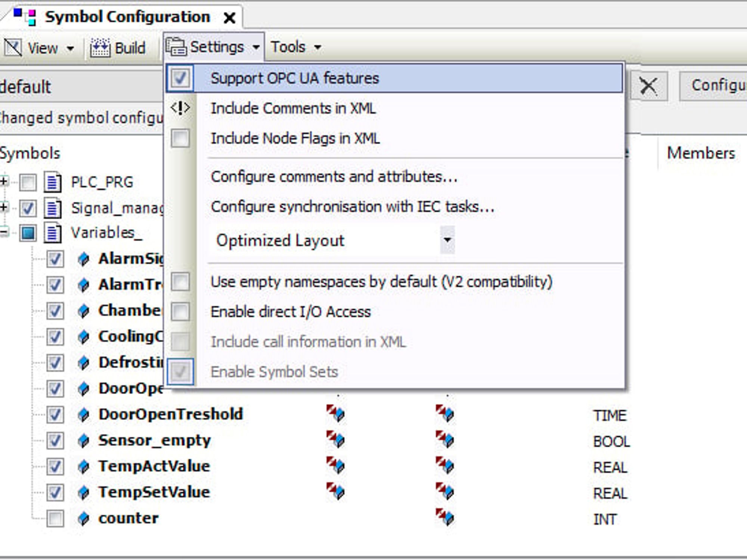Click the Members column header
Screen dimensions: 747x560
point(701,153)
